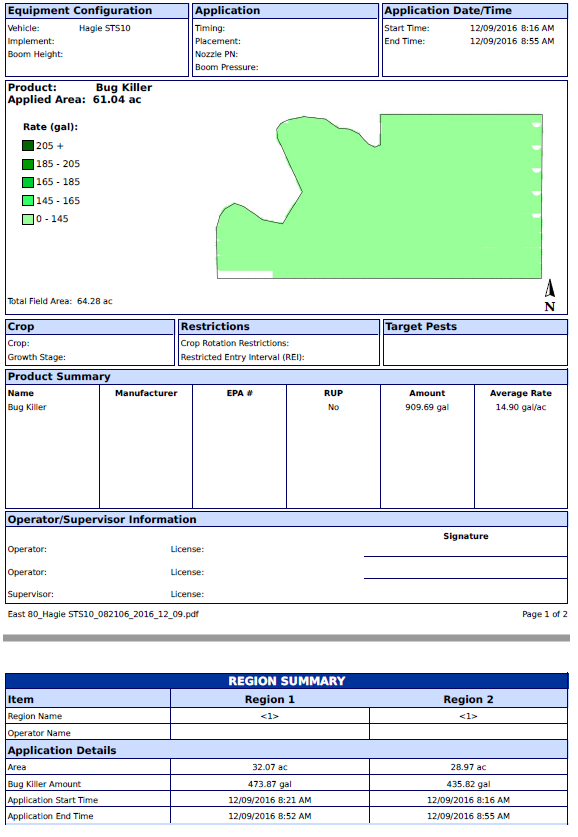The width and height of the screenshot is (578, 837).
Task: Click the Average Rate column header
Action: pos(520,393)
